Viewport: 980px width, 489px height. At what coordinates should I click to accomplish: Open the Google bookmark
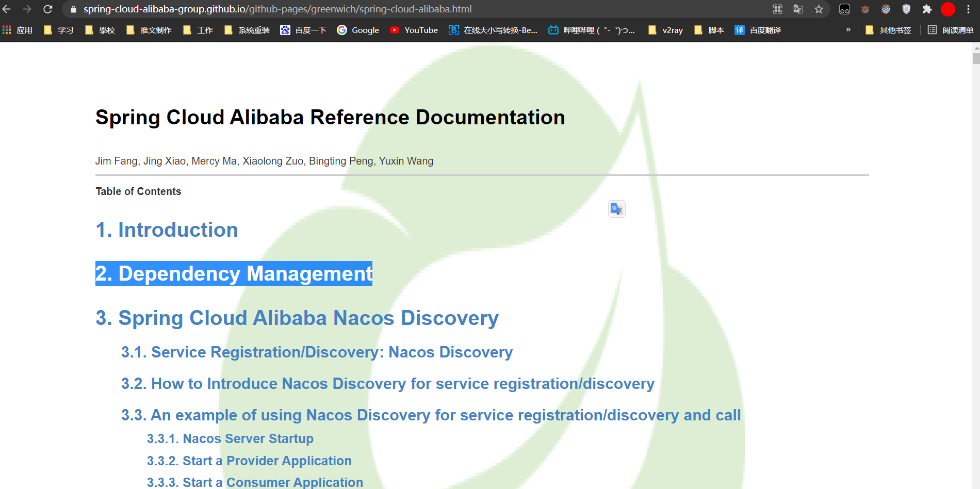point(358,30)
